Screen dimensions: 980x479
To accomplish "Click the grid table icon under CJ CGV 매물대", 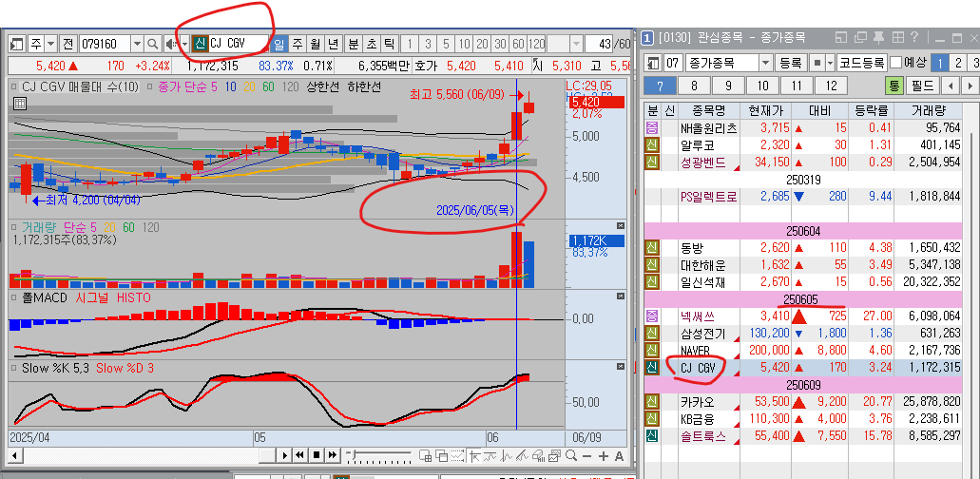I will 19,104.
